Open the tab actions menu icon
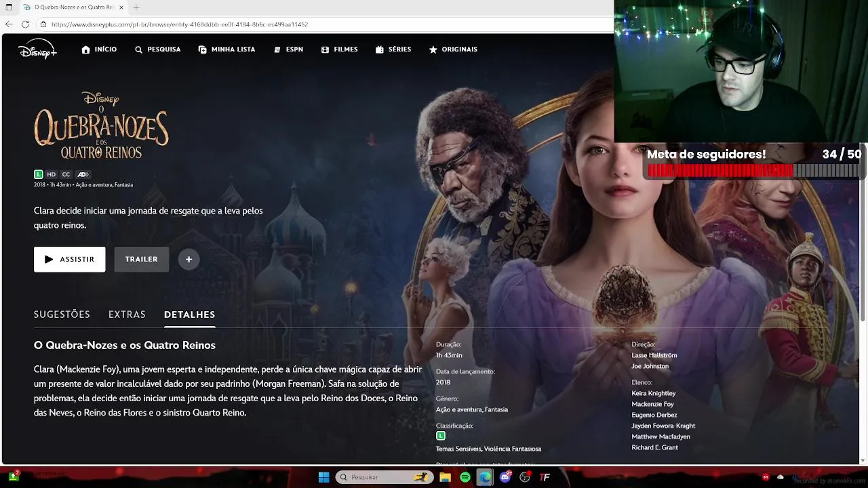Viewport: 868px width, 488px height. 9,7
